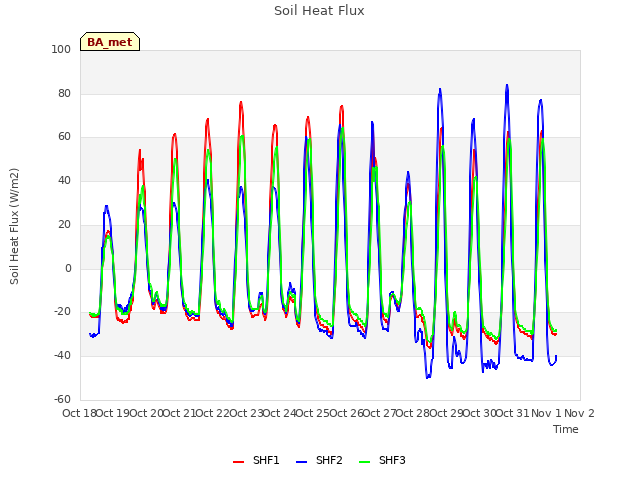Click the y-axis tick label 100
This screenshot has width=640, height=480.
(61, 49)
